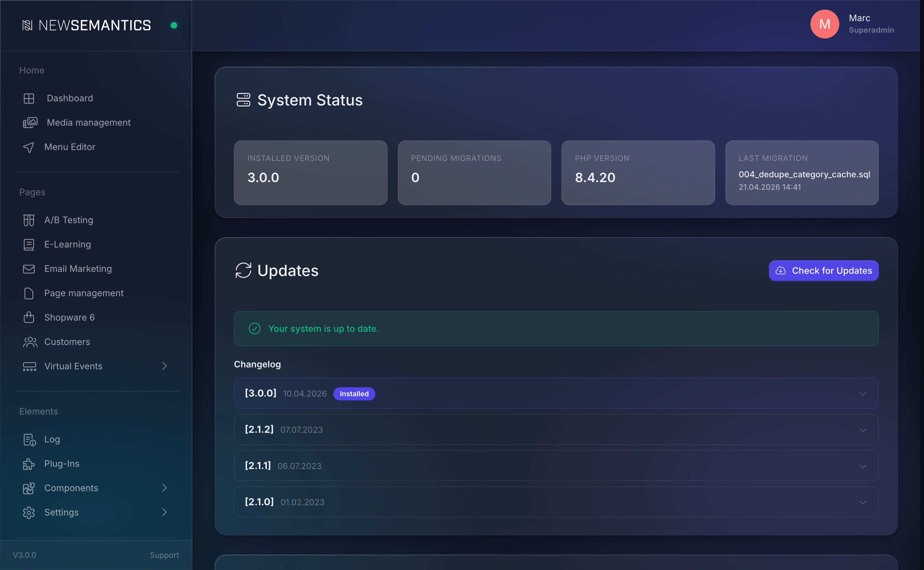Click the [2.1.0] version label
924x570 pixels.
click(x=259, y=502)
